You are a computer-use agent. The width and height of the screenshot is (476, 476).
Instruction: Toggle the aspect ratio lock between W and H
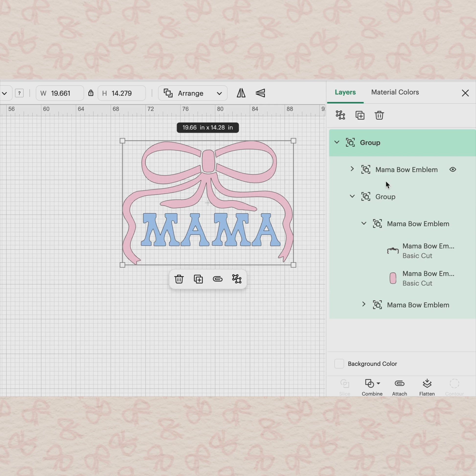click(91, 93)
